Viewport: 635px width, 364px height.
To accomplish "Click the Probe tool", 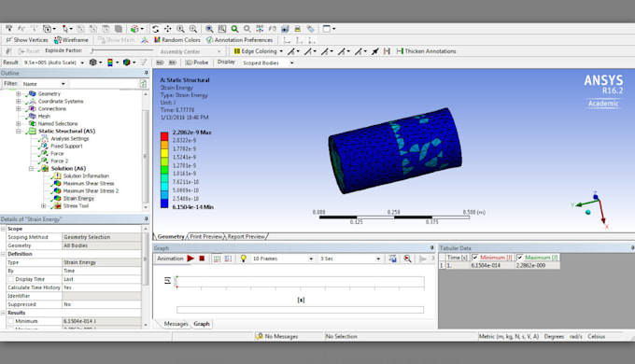I will [x=197, y=63].
